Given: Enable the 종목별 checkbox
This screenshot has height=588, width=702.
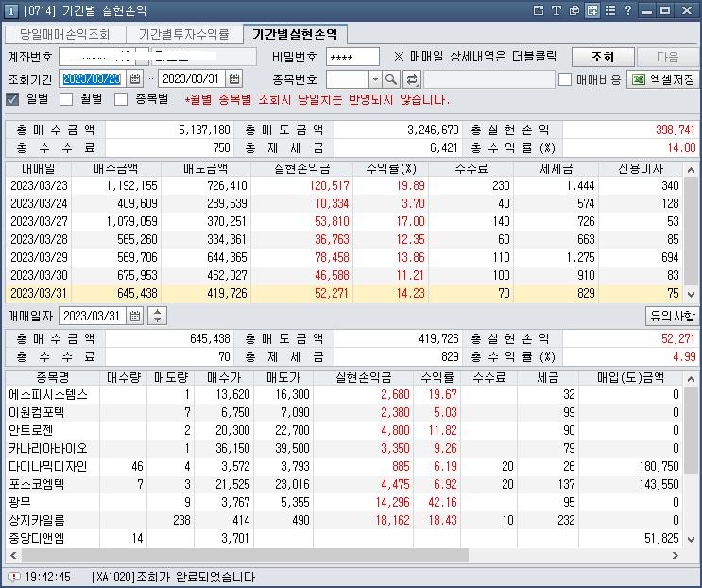Looking at the screenshot, I should tap(121, 99).
